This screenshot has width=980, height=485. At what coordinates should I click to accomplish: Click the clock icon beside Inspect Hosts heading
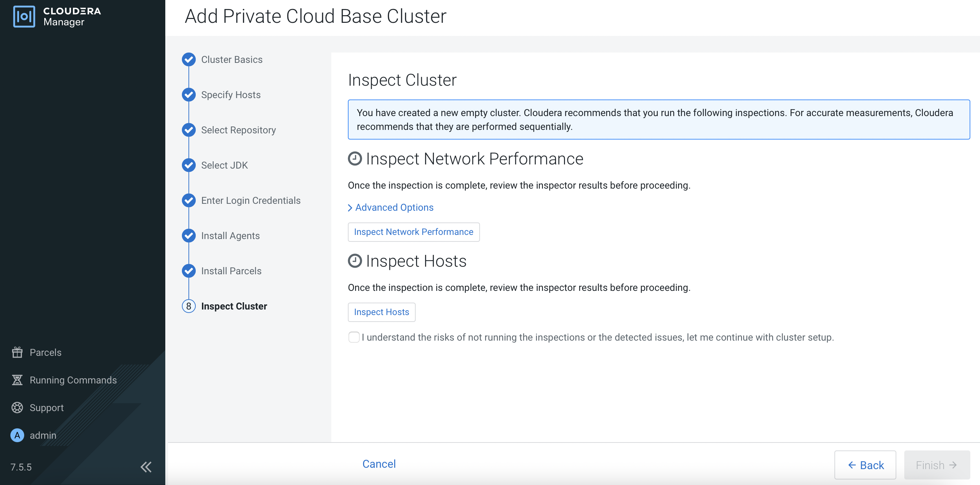click(354, 261)
